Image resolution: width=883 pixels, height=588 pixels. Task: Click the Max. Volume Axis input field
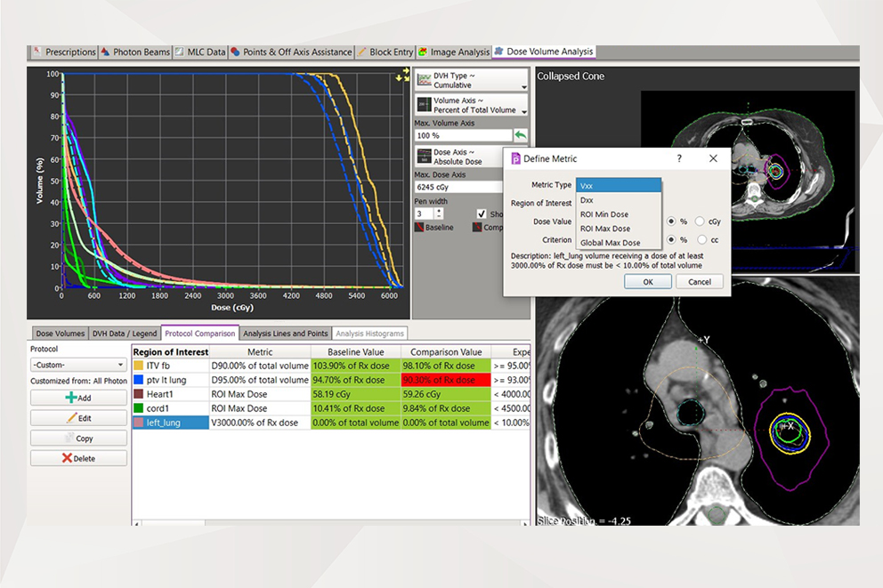click(x=462, y=136)
